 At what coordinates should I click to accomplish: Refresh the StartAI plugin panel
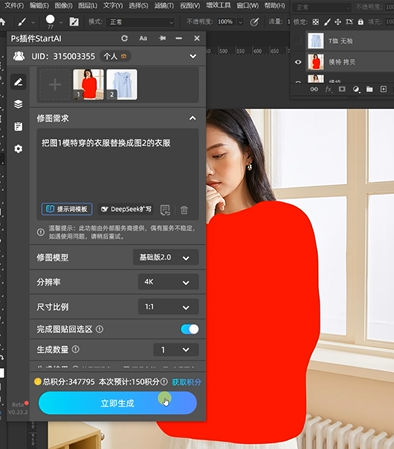[124, 38]
